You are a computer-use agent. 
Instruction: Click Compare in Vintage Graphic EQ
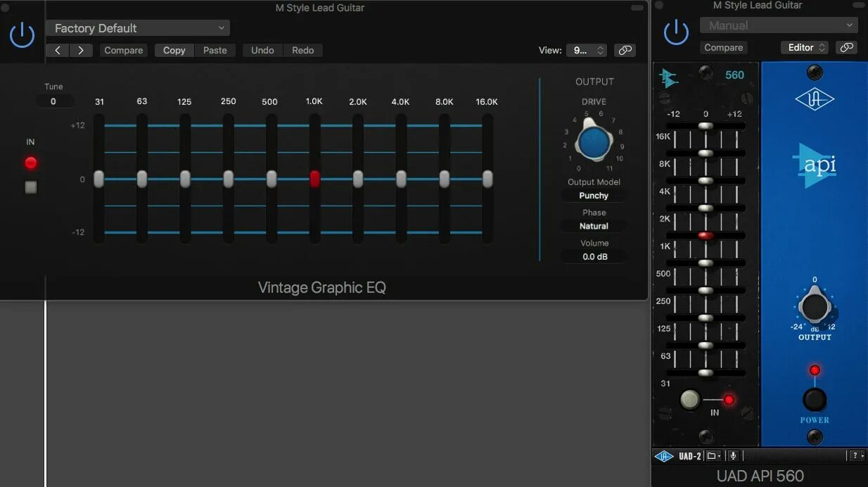(124, 50)
